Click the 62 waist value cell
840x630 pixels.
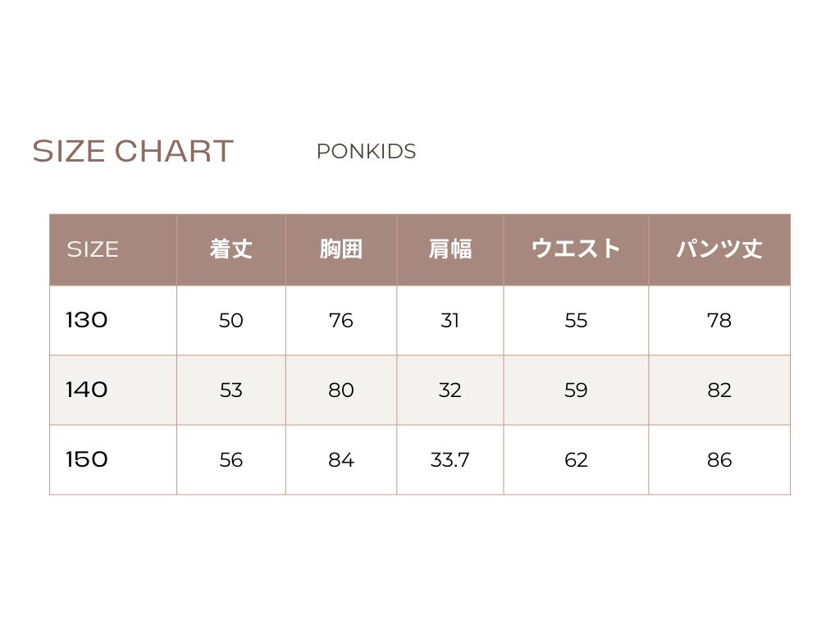point(576,460)
